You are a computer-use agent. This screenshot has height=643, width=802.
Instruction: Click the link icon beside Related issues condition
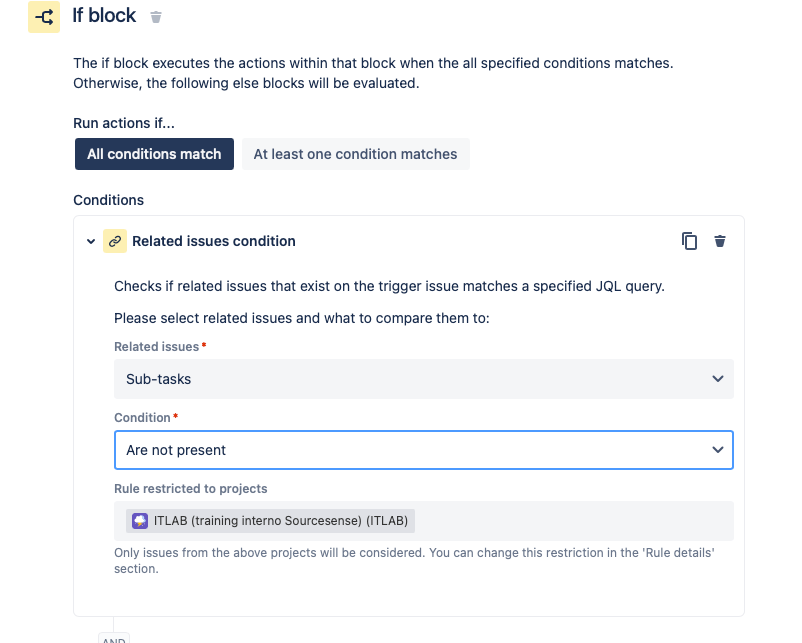point(115,241)
